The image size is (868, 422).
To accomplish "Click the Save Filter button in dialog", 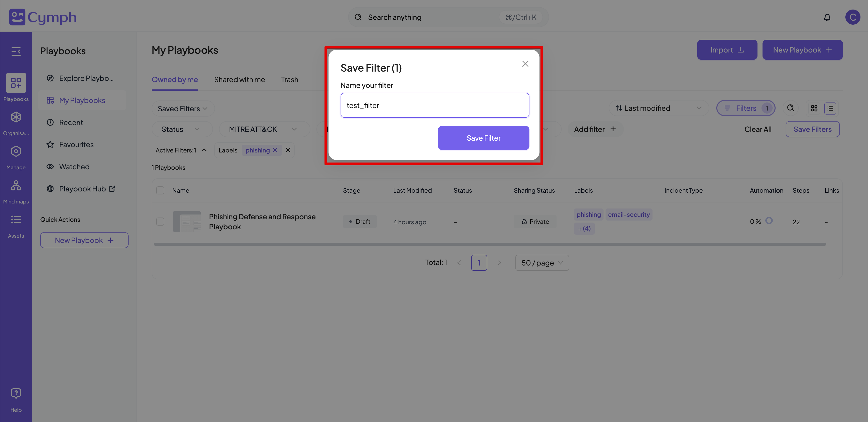I will [483, 138].
